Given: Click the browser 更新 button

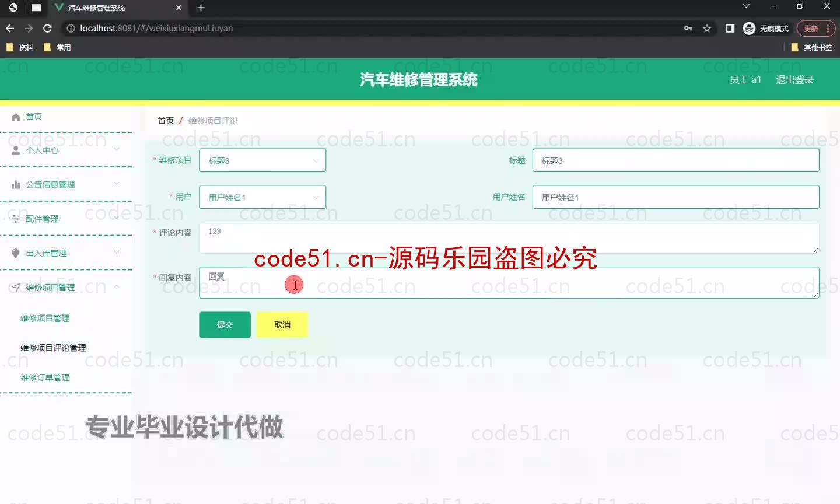Looking at the screenshot, I should pos(811,29).
